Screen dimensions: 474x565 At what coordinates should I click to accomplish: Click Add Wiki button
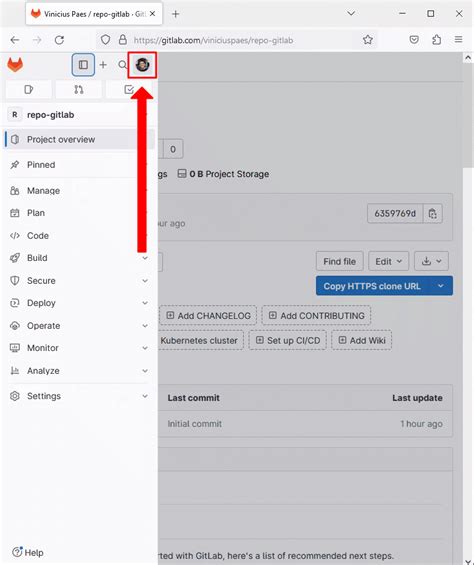[x=362, y=340]
